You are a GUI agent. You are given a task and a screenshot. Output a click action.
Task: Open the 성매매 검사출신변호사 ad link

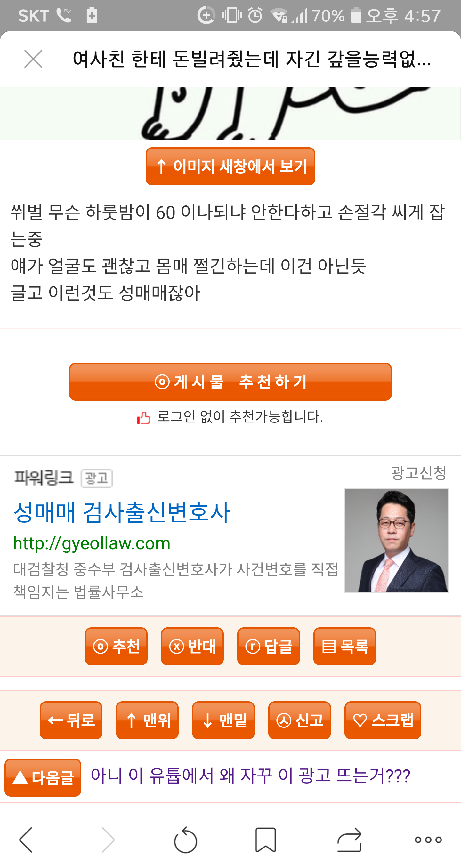click(x=122, y=512)
